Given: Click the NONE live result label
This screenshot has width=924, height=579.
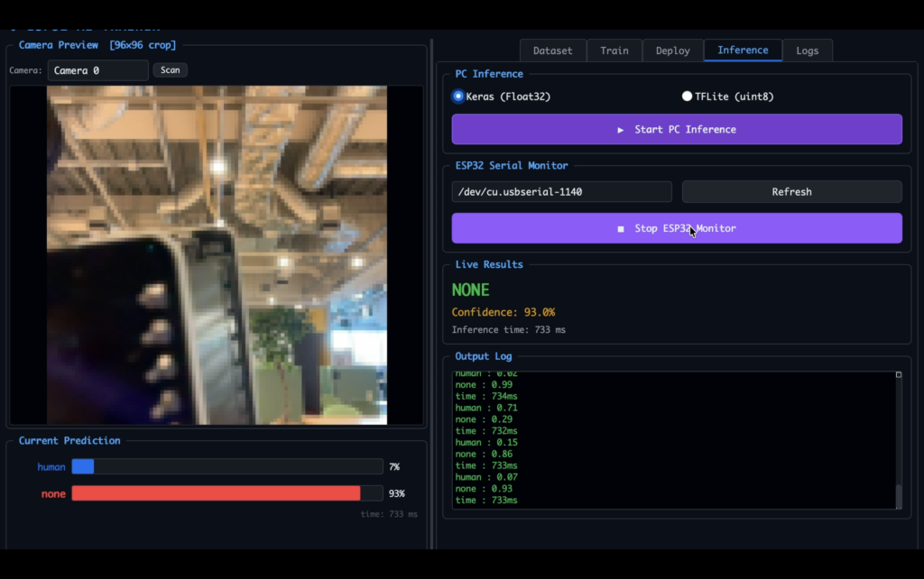Looking at the screenshot, I should pyautogui.click(x=470, y=289).
